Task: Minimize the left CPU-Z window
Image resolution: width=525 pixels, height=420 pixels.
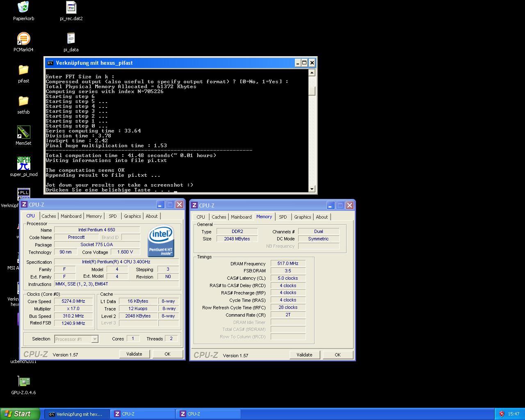Action: (160, 204)
